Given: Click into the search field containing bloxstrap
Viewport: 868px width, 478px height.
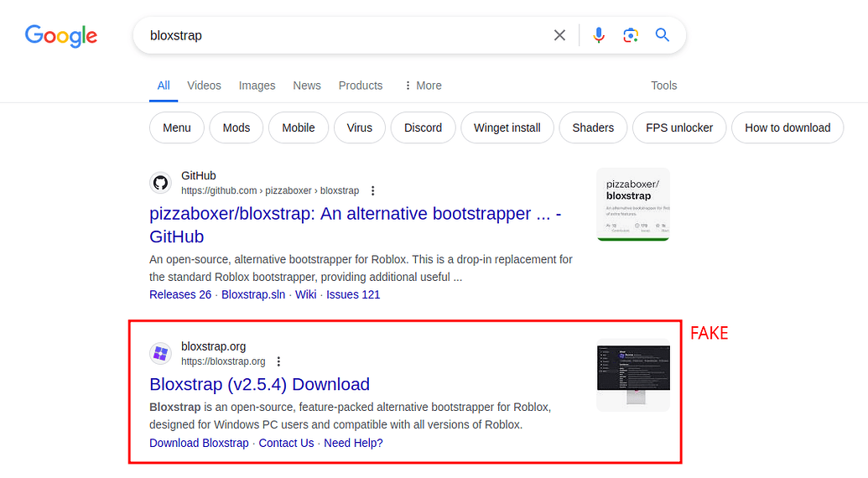Looking at the screenshot, I should click(x=343, y=35).
